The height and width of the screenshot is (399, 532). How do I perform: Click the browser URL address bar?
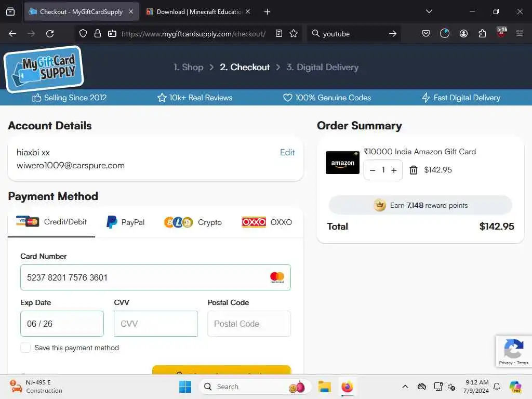tap(193, 34)
